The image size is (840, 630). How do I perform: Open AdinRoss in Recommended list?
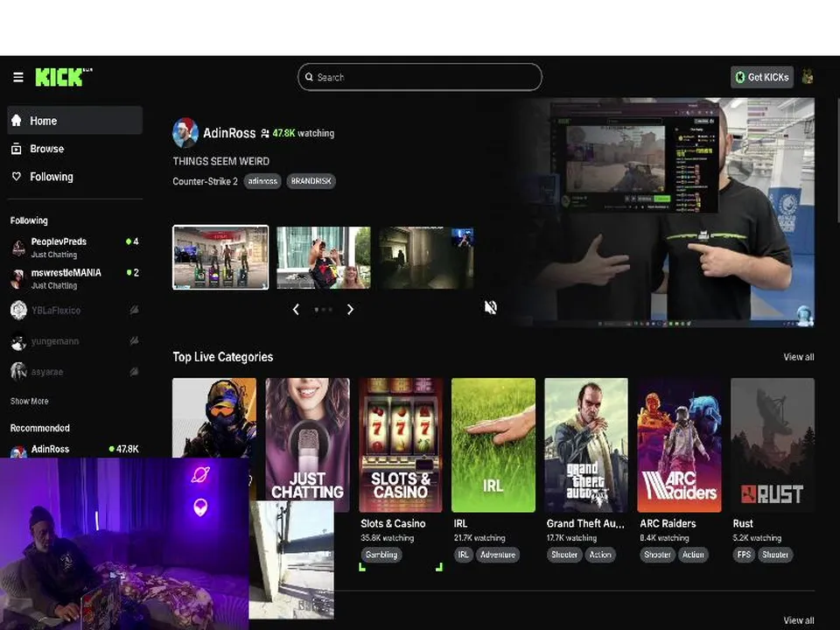click(75, 449)
